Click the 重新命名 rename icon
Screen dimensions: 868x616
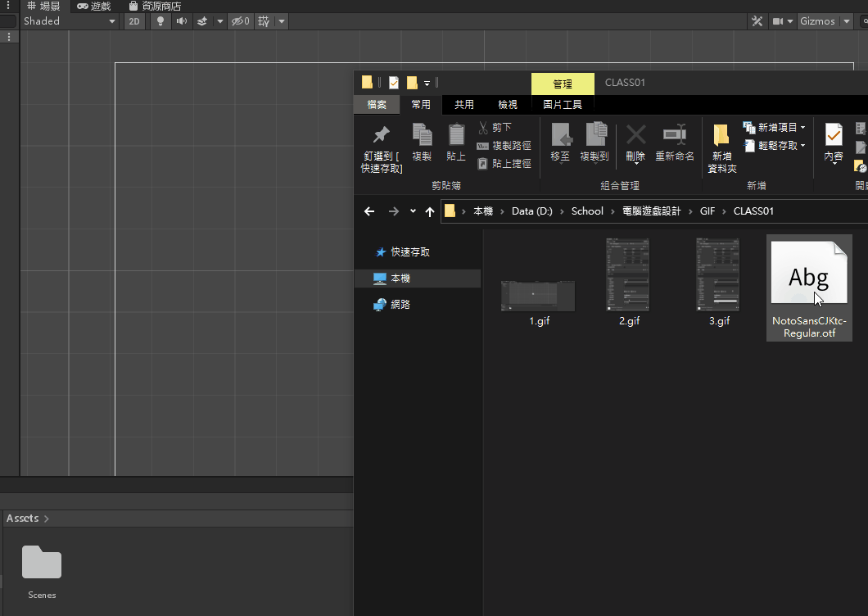(674, 136)
